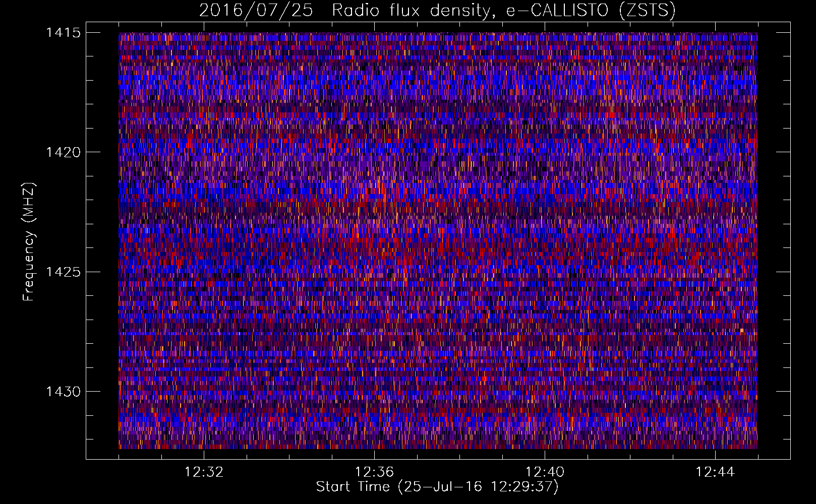
Task: Click the 1420 frequency tick label
Action: [x=64, y=152]
